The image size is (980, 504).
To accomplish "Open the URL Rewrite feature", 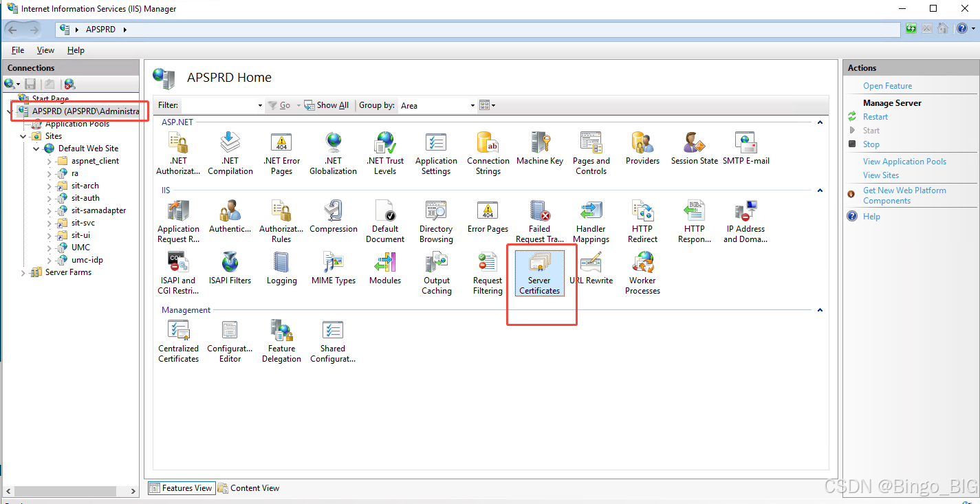I will 591,268.
